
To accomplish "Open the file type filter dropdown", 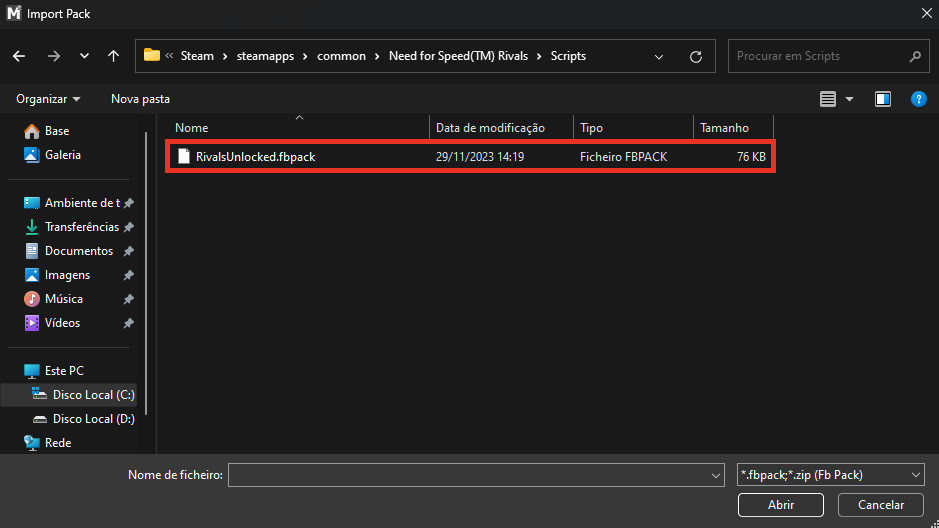I will [830, 475].
